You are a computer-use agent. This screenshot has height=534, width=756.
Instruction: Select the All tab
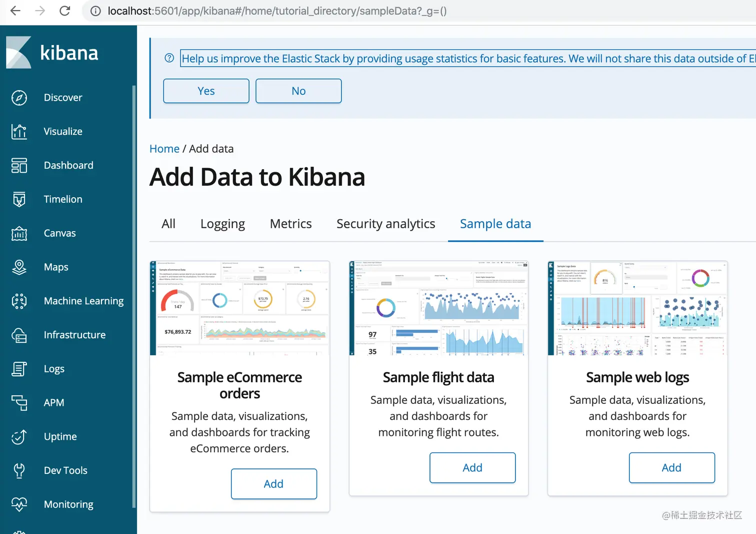tap(168, 224)
